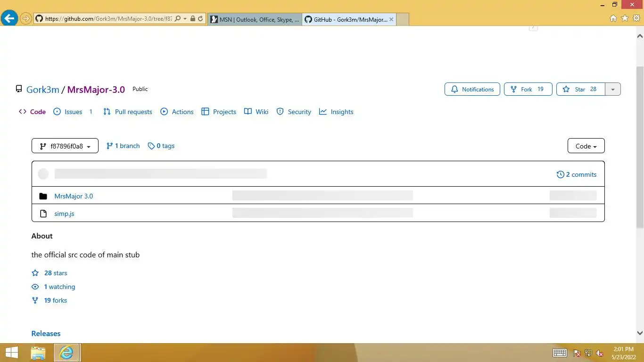Screen dimensions: 644x362
Task: Open the browser Tools gear icon
Action: coord(636,18)
